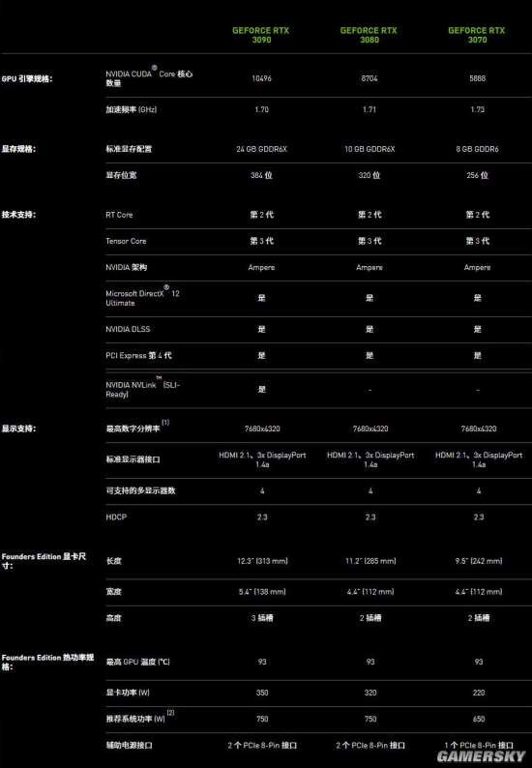
Task: Select 第 2 代 in the RTX 3090 column
Action: pyautogui.click(x=261, y=215)
